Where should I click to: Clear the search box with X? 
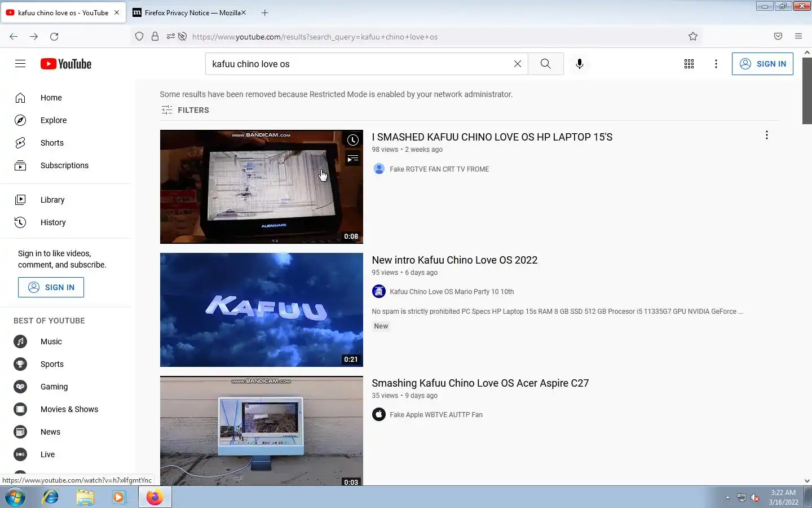(x=518, y=64)
